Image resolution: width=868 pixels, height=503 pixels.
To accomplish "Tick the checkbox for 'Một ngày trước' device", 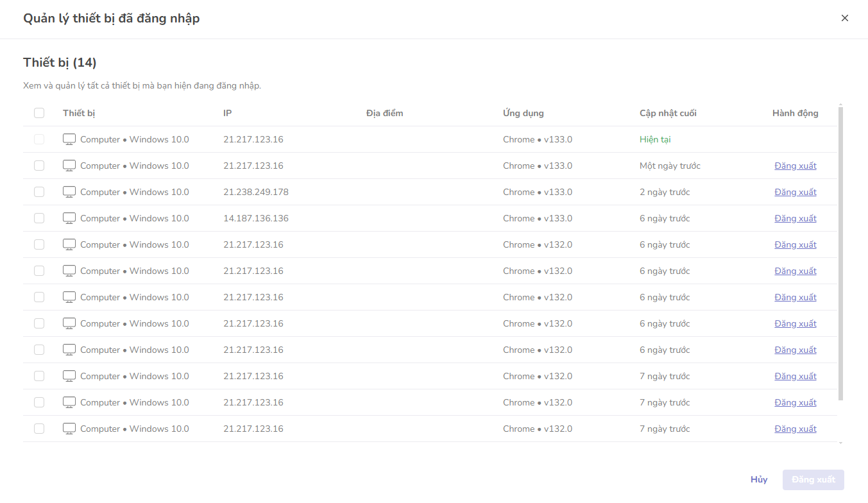I will (x=39, y=166).
